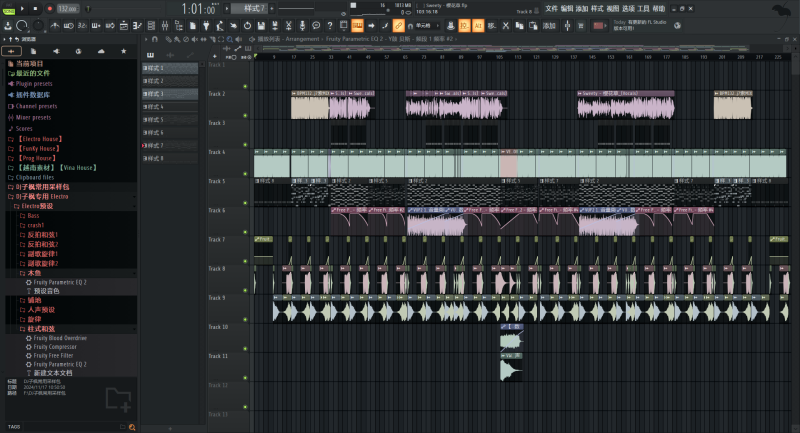Click the cloud tab icon in browser

pyautogui.click(x=101, y=50)
